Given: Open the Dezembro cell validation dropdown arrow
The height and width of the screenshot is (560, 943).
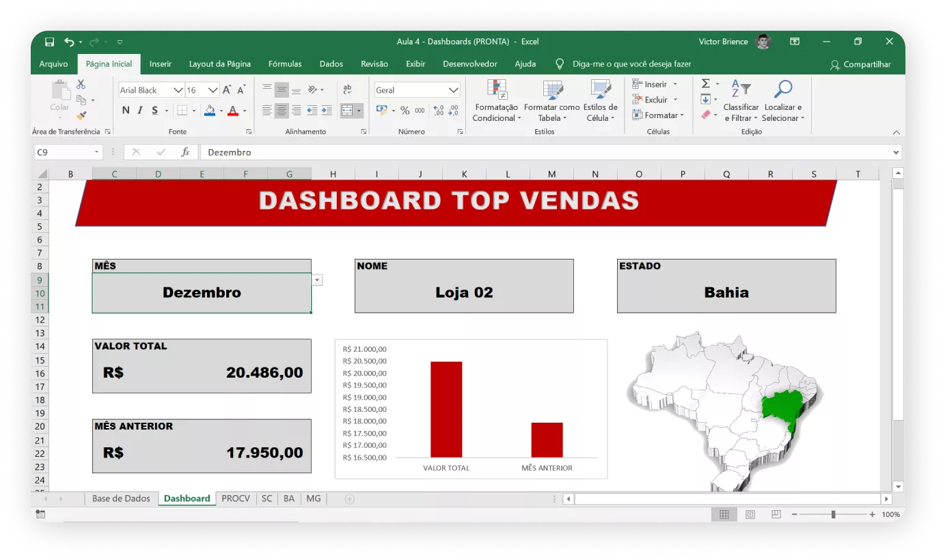Looking at the screenshot, I should pos(318,280).
